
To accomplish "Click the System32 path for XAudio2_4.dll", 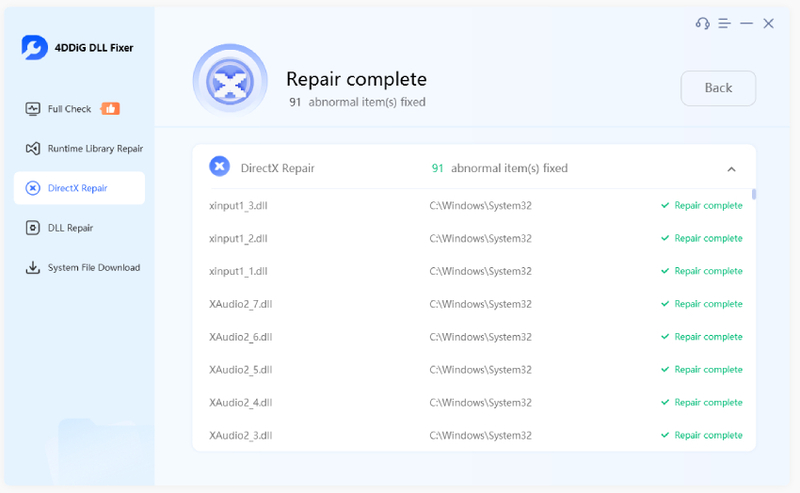I will 480,403.
